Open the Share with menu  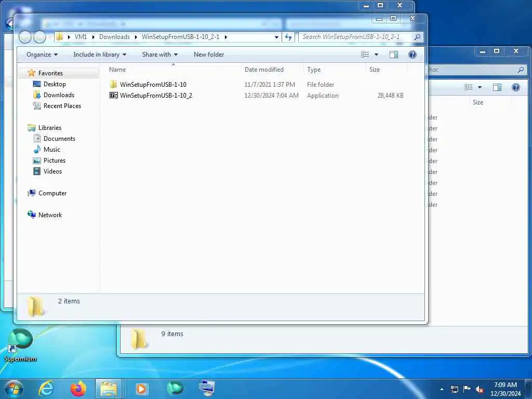pyautogui.click(x=160, y=55)
